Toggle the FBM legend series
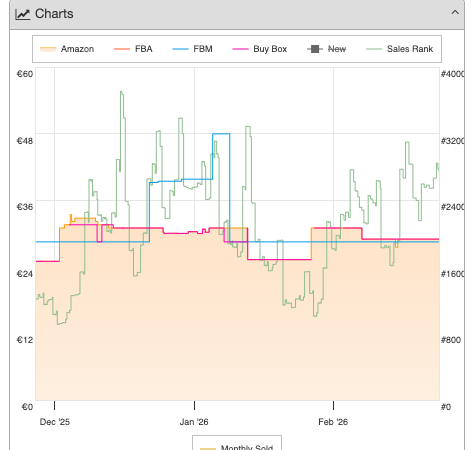This screenshot has width=474, height=450. (192, 49)
